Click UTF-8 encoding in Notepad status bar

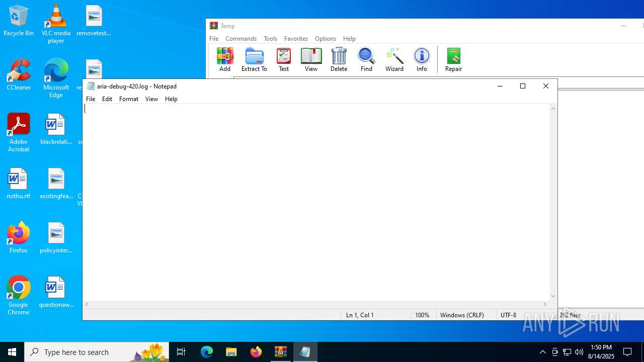click(x=508, y=315)
